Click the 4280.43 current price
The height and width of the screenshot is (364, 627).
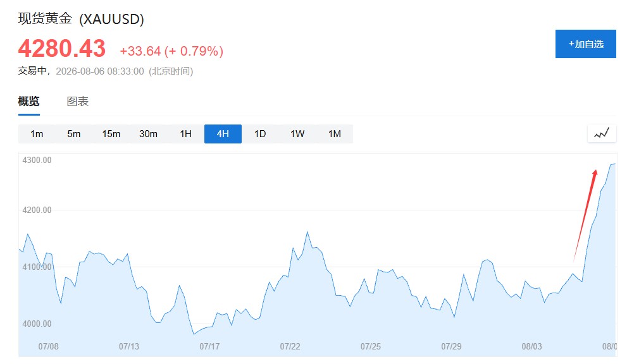(x=62, y=49)
